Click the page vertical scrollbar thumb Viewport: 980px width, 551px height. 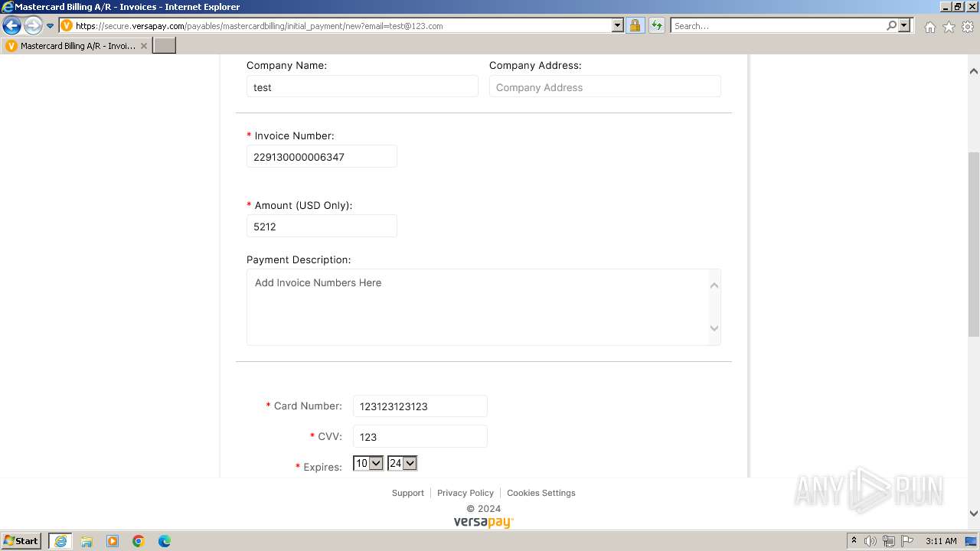973,244
